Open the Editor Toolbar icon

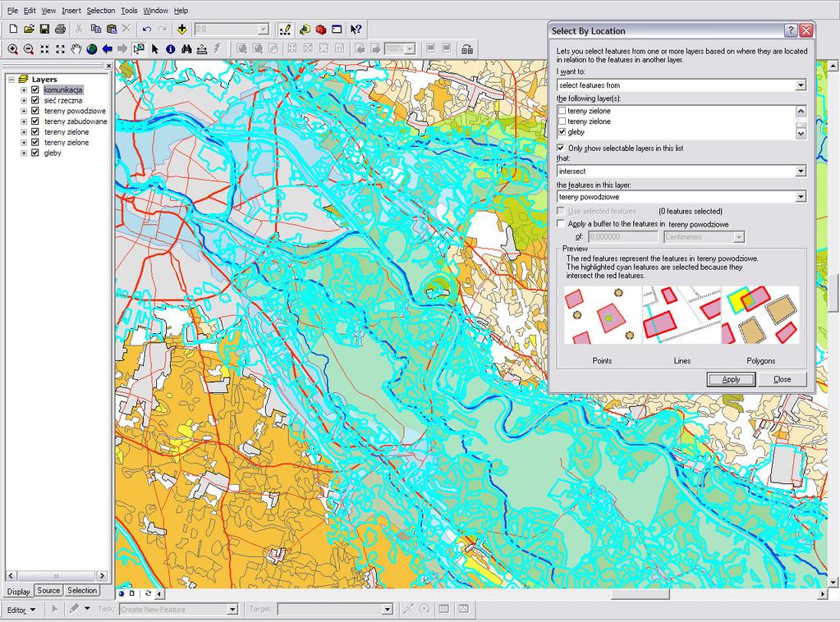(x=286, y=29)
